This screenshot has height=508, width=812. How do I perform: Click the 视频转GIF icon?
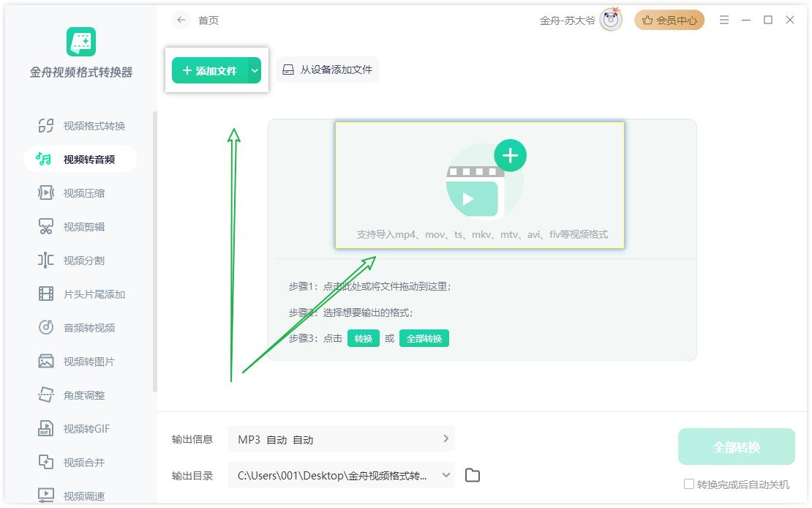pos(46,429)
